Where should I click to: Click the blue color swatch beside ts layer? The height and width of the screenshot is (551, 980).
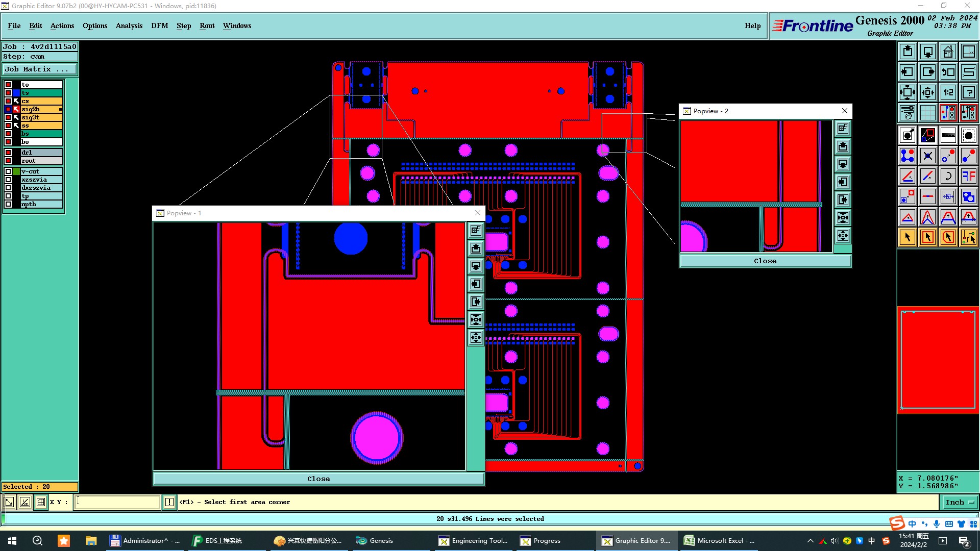coord(16,93)
